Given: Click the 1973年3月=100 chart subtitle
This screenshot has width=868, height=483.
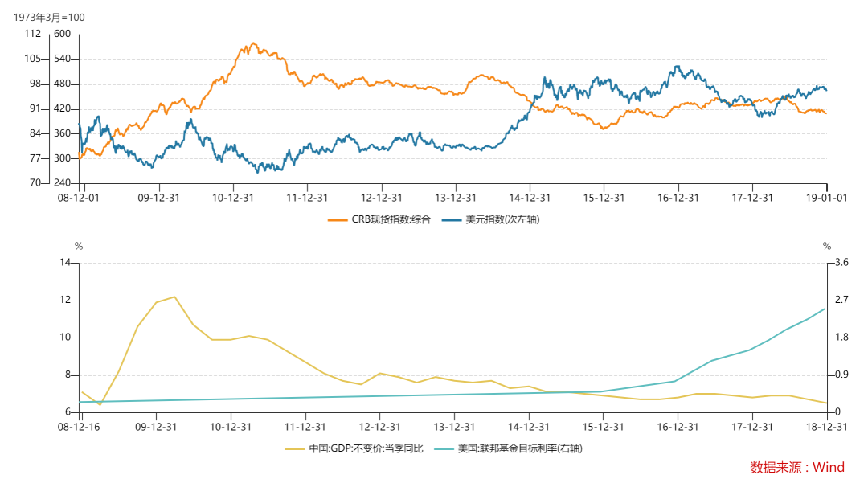Looking at the screenshot, I should click(48, 17).
